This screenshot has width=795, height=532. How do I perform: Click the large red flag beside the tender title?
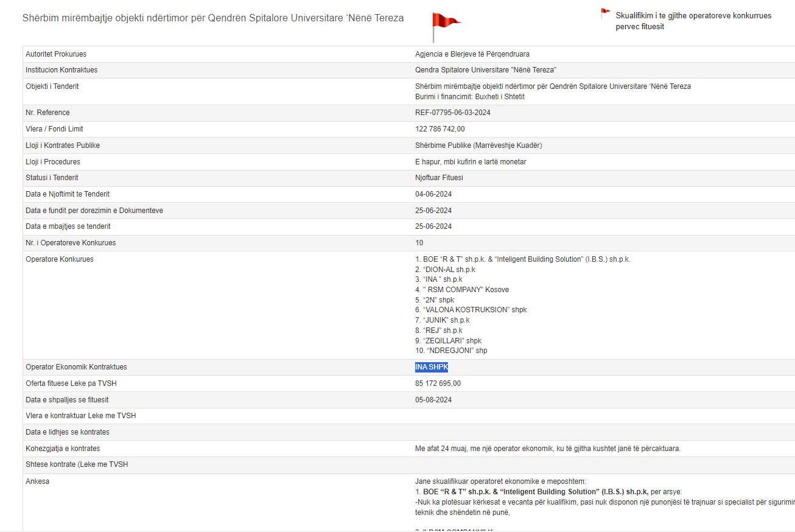[x=444, y=23]
